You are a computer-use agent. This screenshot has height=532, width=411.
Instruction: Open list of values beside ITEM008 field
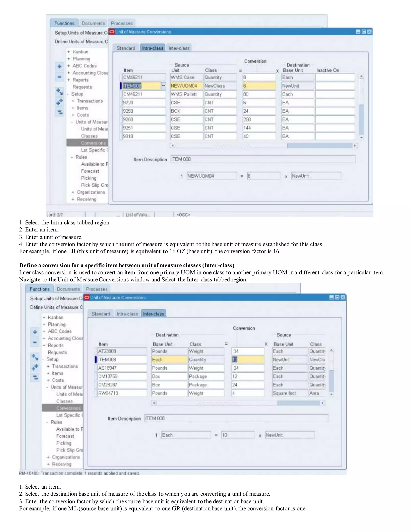(x=163, y=86)
